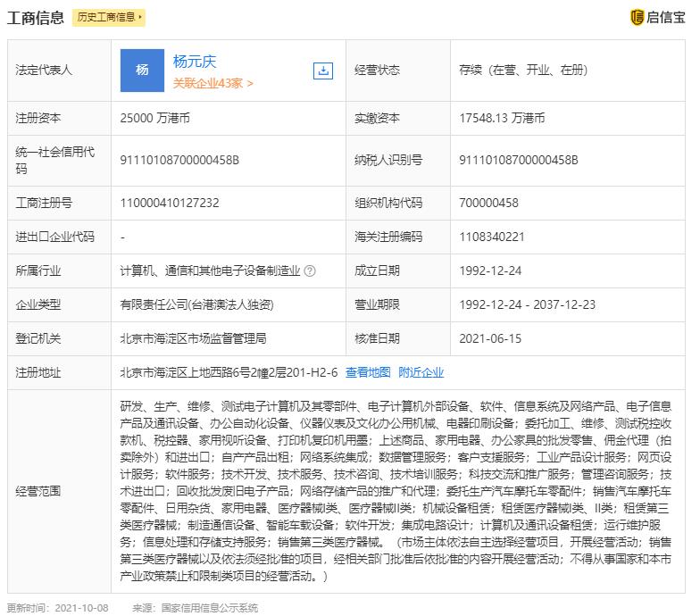
Task: Select 海关注册编码 1108340221
Action: click(x=491, y=237)
